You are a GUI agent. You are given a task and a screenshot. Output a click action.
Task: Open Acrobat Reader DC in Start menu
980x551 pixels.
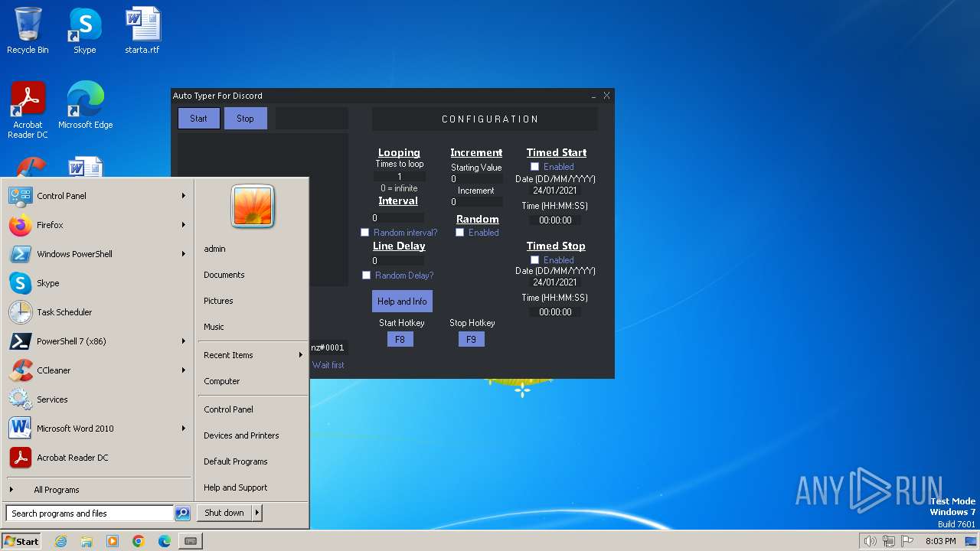[x=97, y=458]
